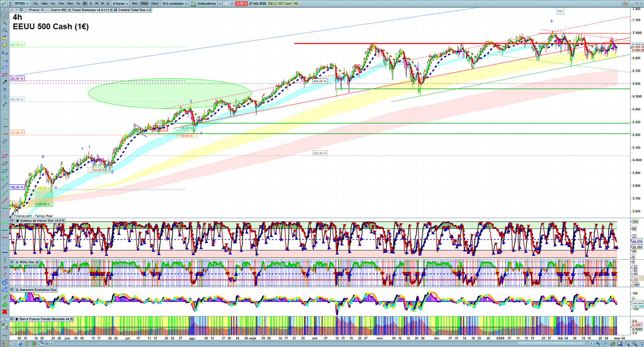Screen dimensions: 644x347
Task: Click the list icon next to Precio
Action: click(x=43, y=10)
